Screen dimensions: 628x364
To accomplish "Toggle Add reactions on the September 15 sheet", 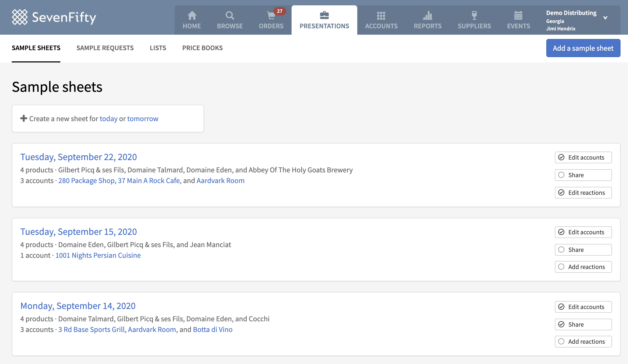I will (583, 267).
